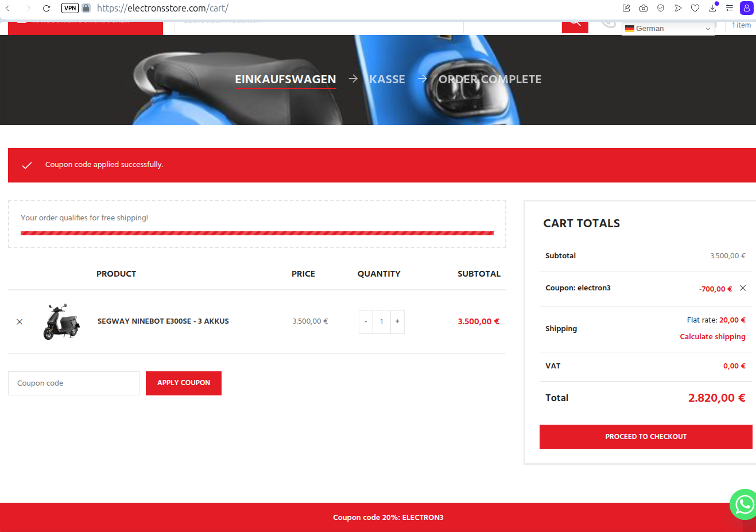This screenshot has height=532, width=756.
Task: Open the German language dropdown
Action: click(x=668, y=29)
